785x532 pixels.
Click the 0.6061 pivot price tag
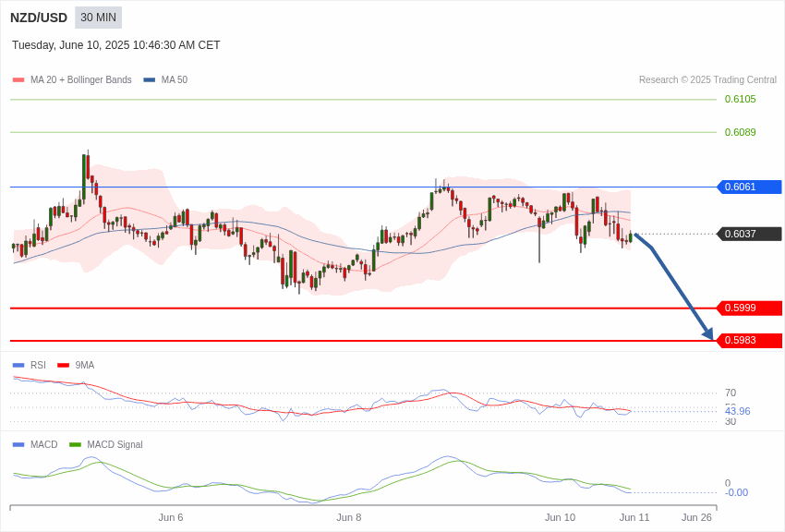pos(750,187)
